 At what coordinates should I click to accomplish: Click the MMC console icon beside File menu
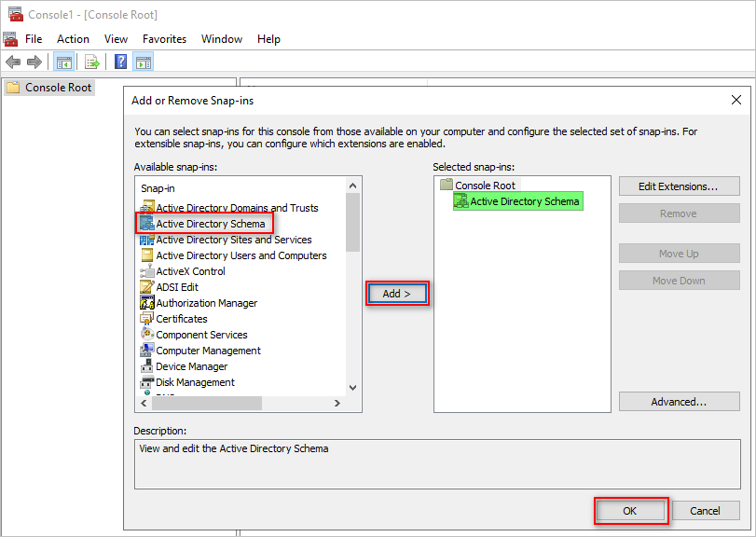click(x=10, y=39)
